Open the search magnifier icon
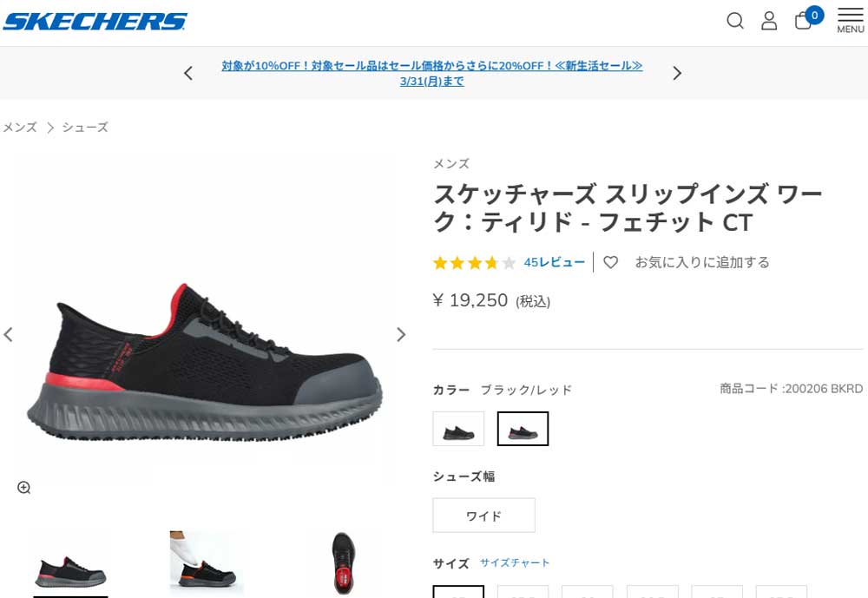 point(734,21)
